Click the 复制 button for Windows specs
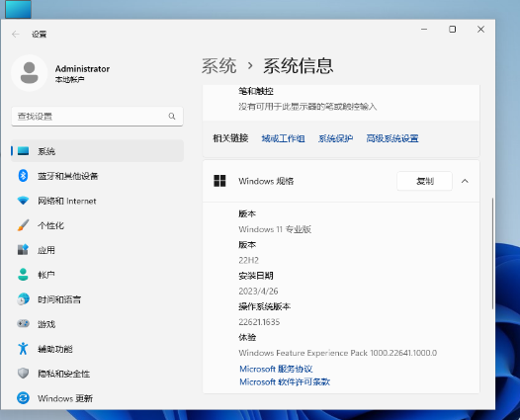Screen dimensions: 520x420 coord(424,181)
